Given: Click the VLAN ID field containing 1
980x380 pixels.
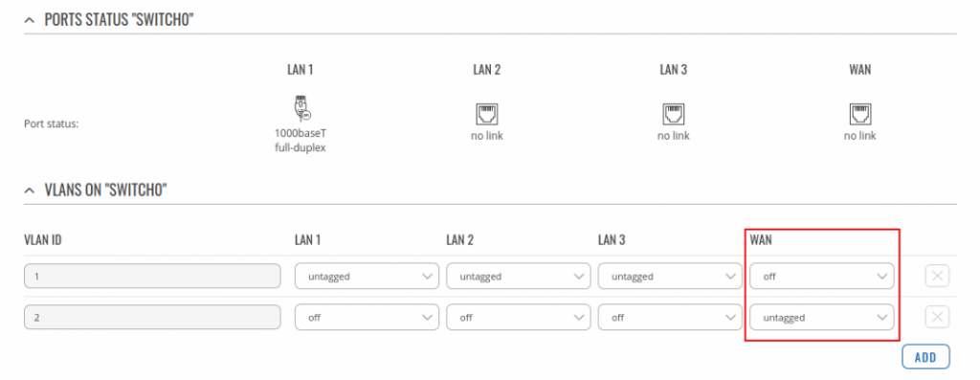Looking at the screenshot, I should pyautogui.click(x=152, y=277).
